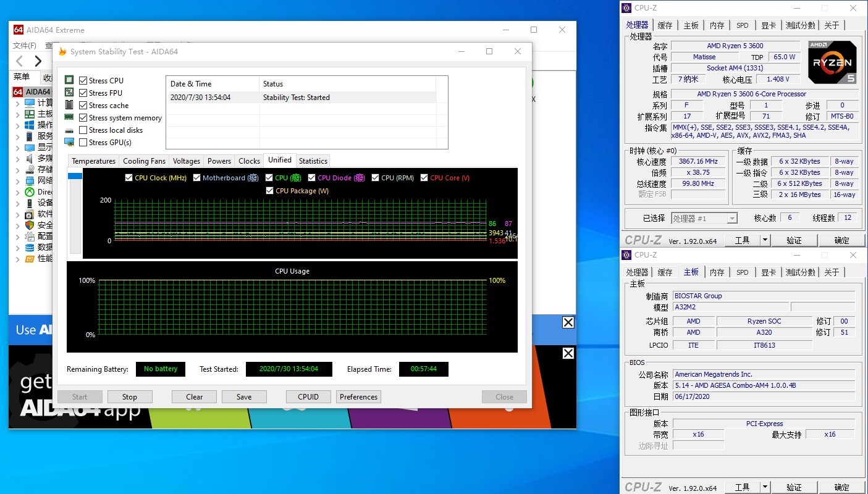
Task: Expand the DirectX node chevron in AIDA64 tree
Action: coord(17,192)
